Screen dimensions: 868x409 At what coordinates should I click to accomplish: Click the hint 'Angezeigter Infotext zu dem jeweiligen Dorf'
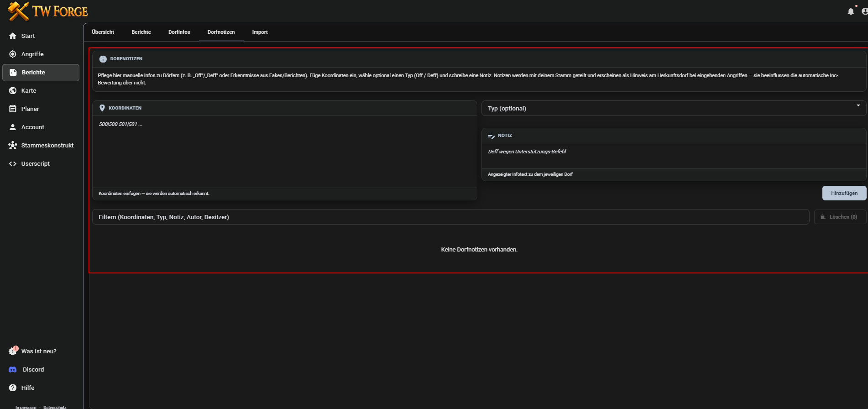(x=530, y=174)
